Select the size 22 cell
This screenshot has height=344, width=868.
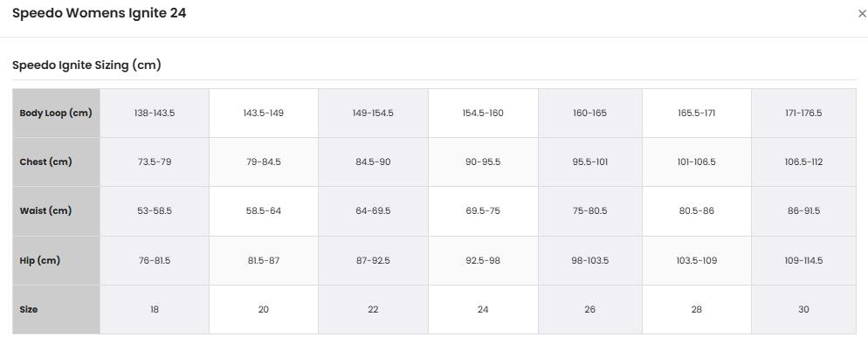(x=373, y=310)
